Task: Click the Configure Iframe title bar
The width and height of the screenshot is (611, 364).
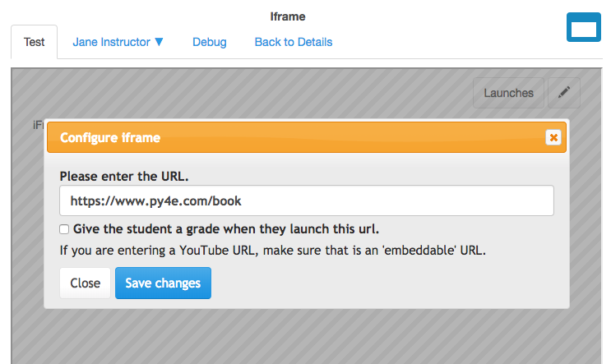Action: (x=296, y=137)
